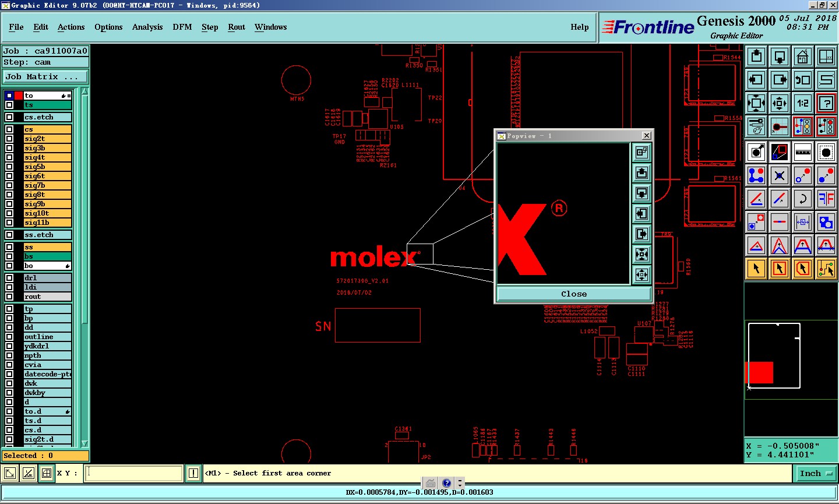Click the zoom in arrows icon
Screen dimensions: 839x504
[x=756, y=103]
